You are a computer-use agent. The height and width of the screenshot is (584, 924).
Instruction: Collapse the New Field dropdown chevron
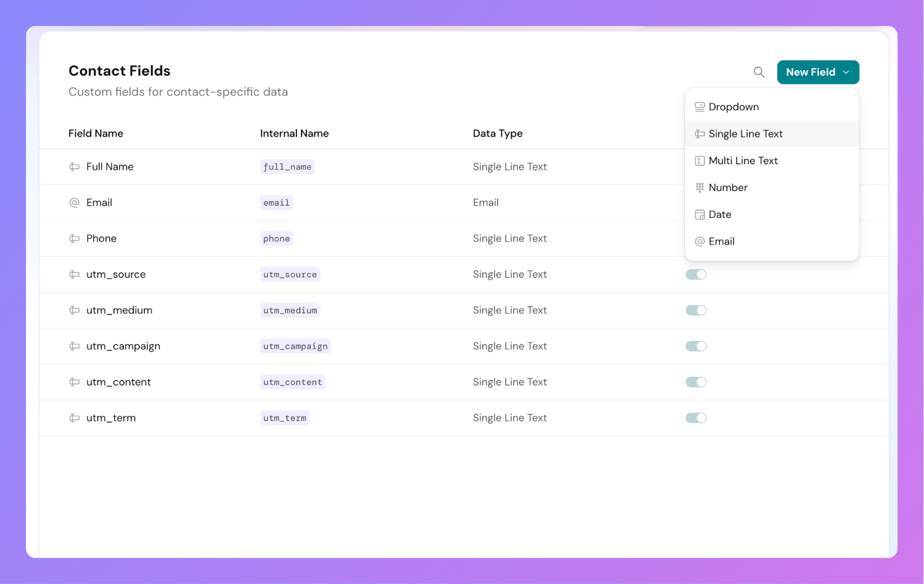(846, 72)
